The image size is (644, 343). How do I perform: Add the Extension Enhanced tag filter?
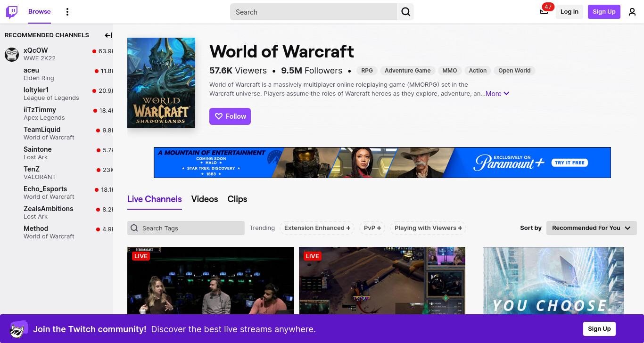click(317, 228)
